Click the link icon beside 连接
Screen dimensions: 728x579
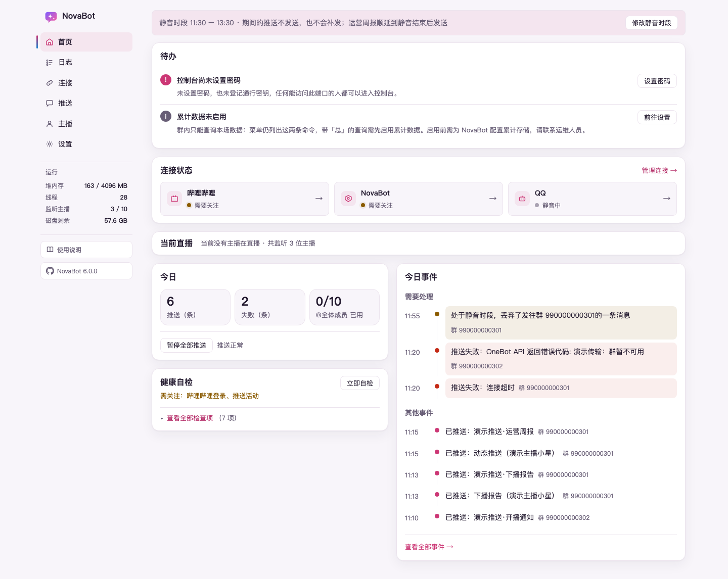coord(50,83)
